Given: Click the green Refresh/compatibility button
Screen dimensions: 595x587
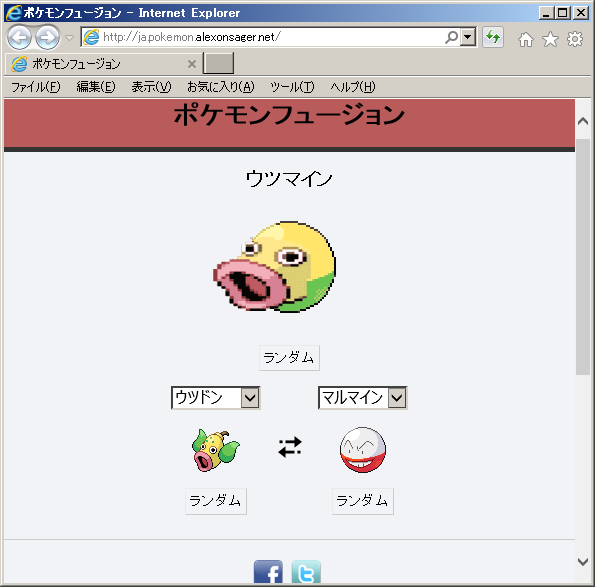Looking at the screenshot, I should click(x=493, y=37).
